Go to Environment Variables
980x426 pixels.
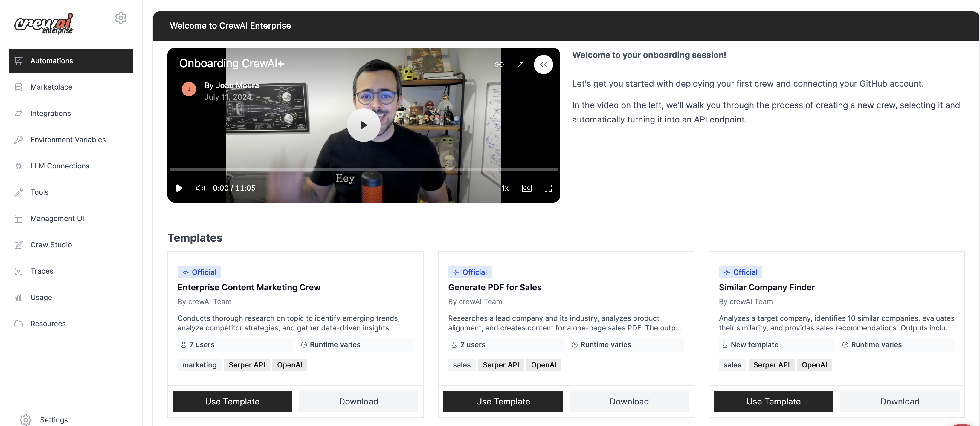tap(71, 140)
